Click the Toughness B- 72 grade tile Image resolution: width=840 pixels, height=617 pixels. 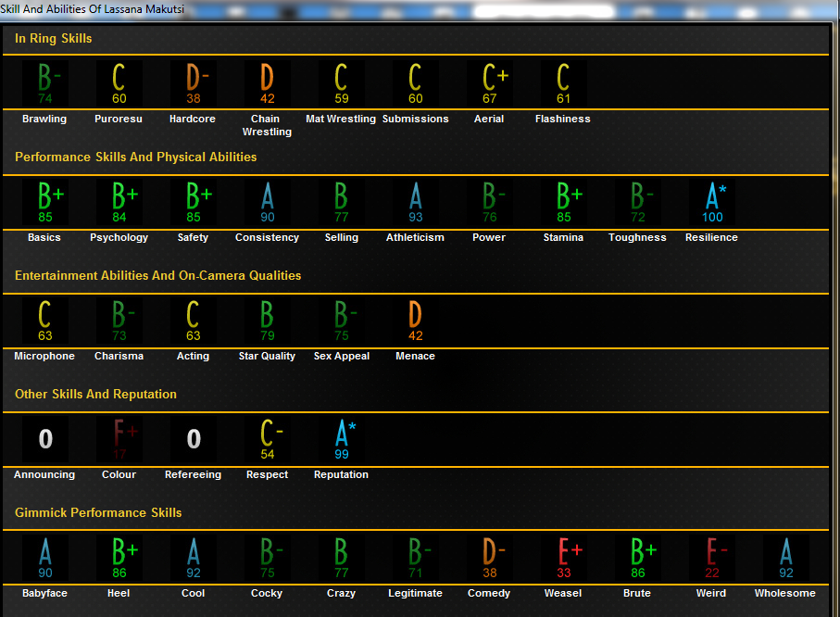(637, 202)
